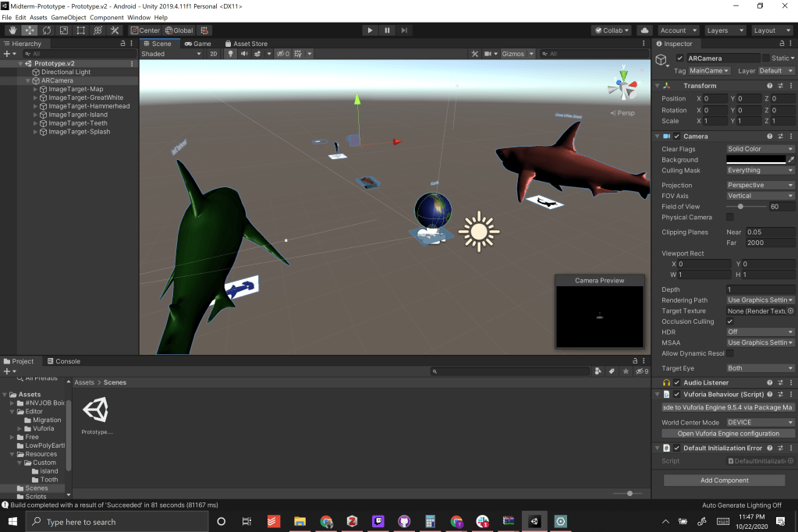Viewport: 798px width, 532px height.
Task: Open the Projection dropdown
Action: pyautogui.click(x=760, y=186)
